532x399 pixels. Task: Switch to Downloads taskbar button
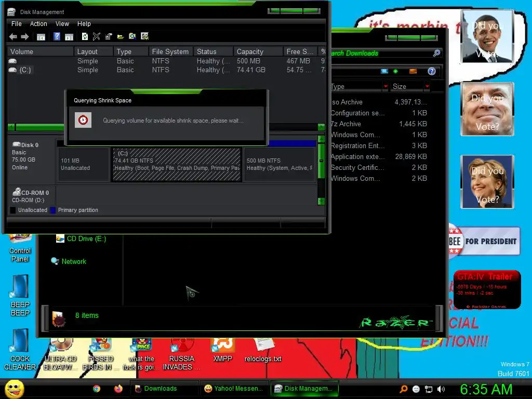(x=164, y=389)
